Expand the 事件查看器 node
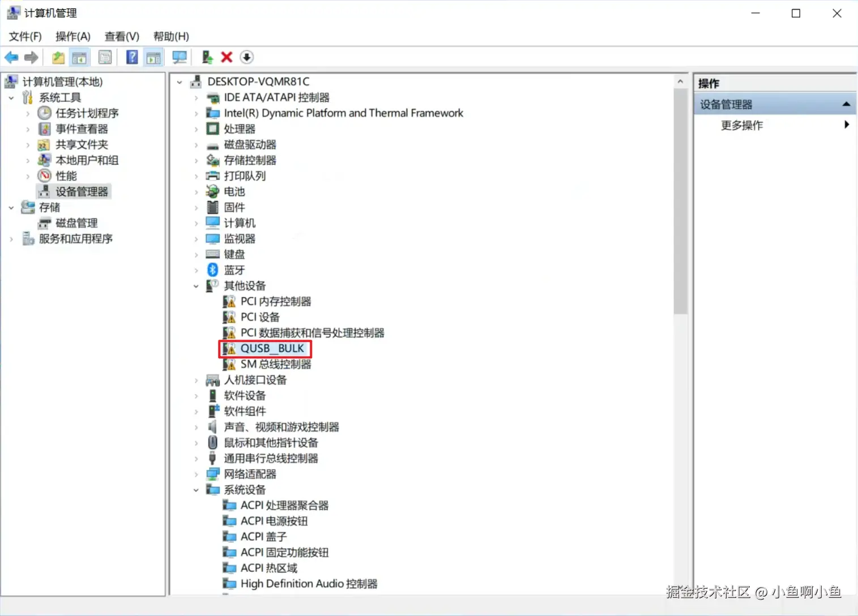858x616 pixels. pyautogui.click(x=28, y=129)
